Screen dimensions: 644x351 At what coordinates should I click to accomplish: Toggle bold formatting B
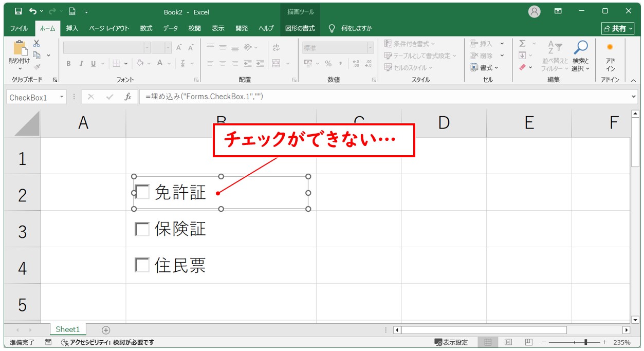pyautogui.click(x=68, y=64)
